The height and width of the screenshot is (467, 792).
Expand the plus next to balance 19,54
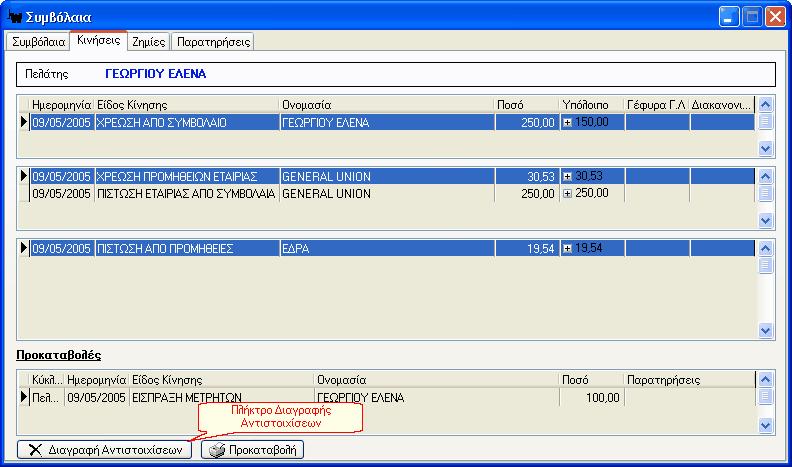click(567, 248)
